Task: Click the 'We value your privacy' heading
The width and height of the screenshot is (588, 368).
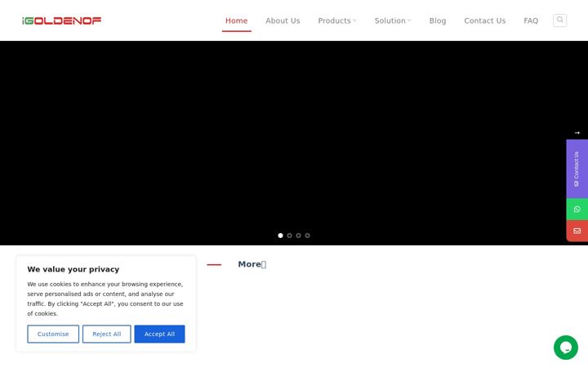Action: (73, 269)
